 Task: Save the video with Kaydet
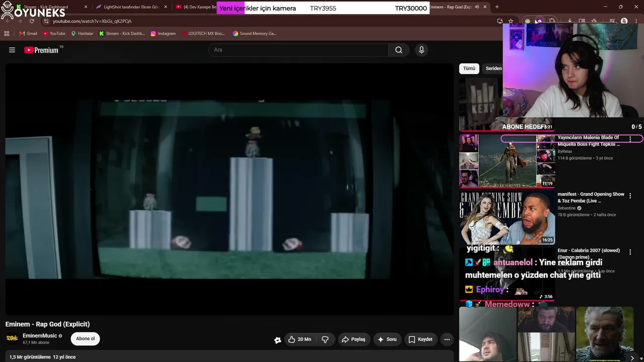click(x=420, y=339)
